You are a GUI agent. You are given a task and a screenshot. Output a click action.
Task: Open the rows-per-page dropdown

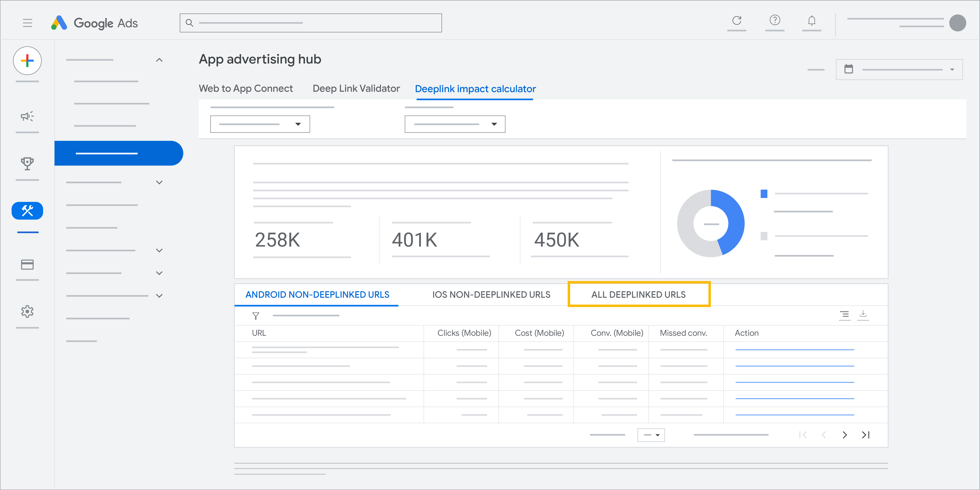(651, 435)
